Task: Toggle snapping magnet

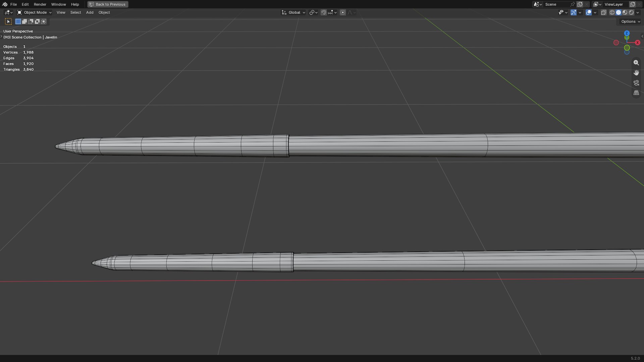Action: coord(323,12)
